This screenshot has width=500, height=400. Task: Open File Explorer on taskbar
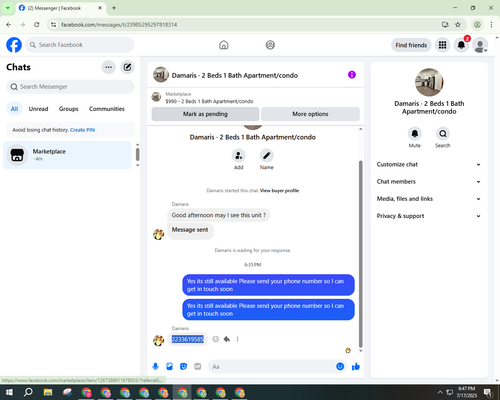48,392
